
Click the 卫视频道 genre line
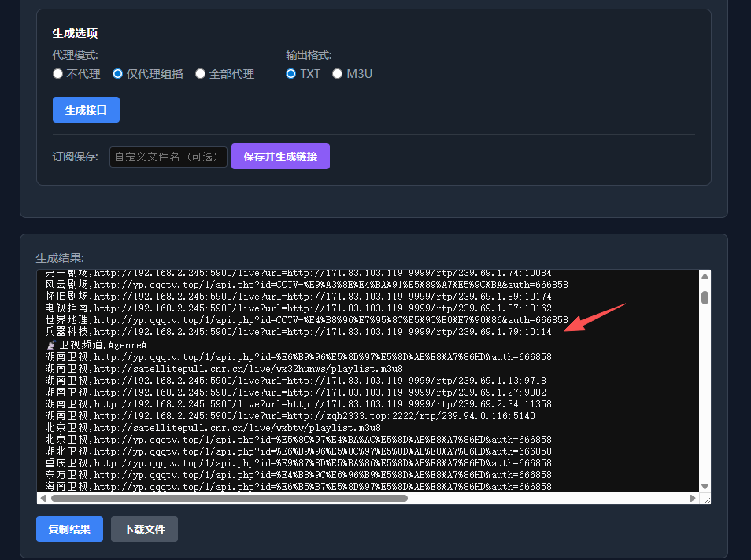pos(94,344)
